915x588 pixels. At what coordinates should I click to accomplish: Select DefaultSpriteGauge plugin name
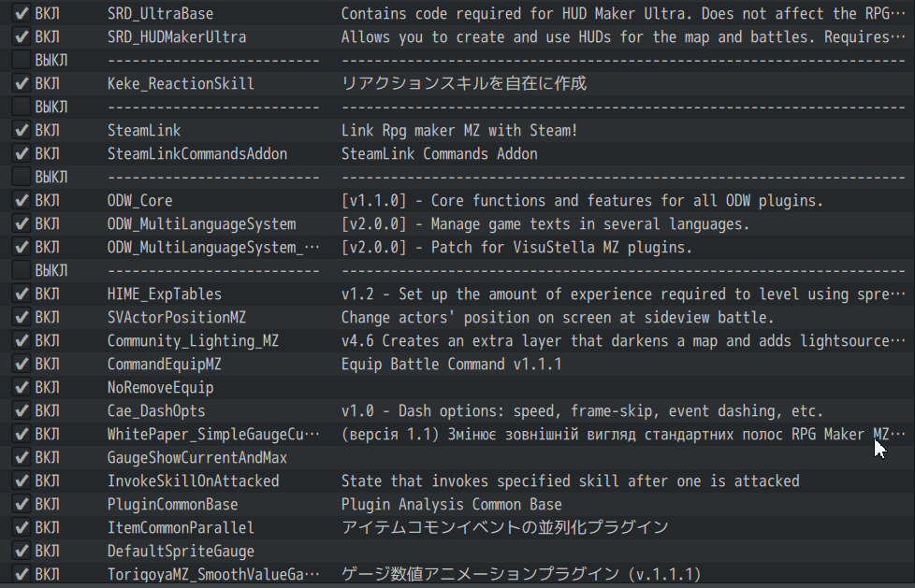(181, 551)
